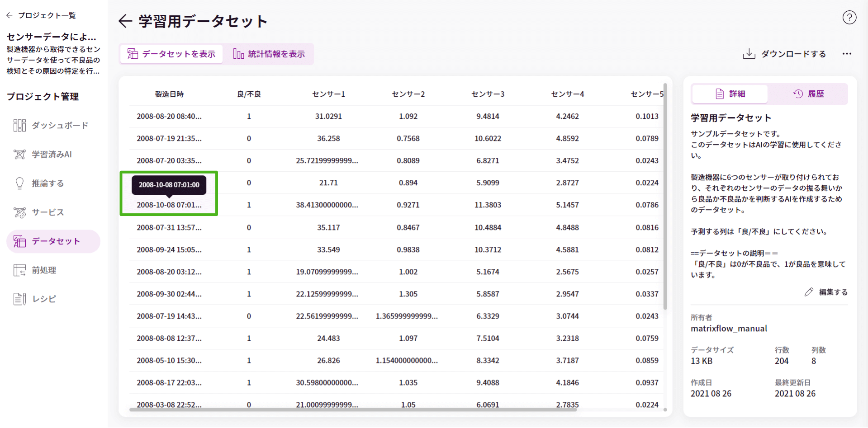Click the センサー1 column header
868x428 pixels.
tap(328, 94)
